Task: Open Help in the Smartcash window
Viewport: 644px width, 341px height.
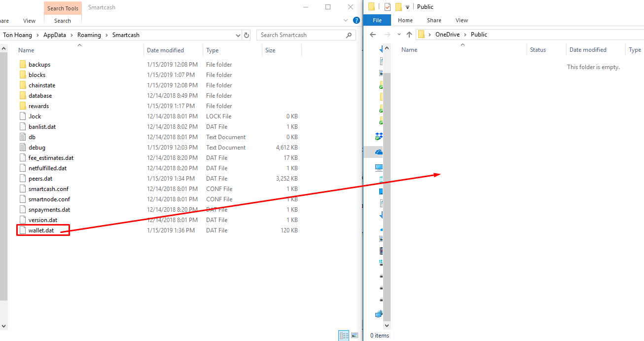Action: (x=357, y=20)
